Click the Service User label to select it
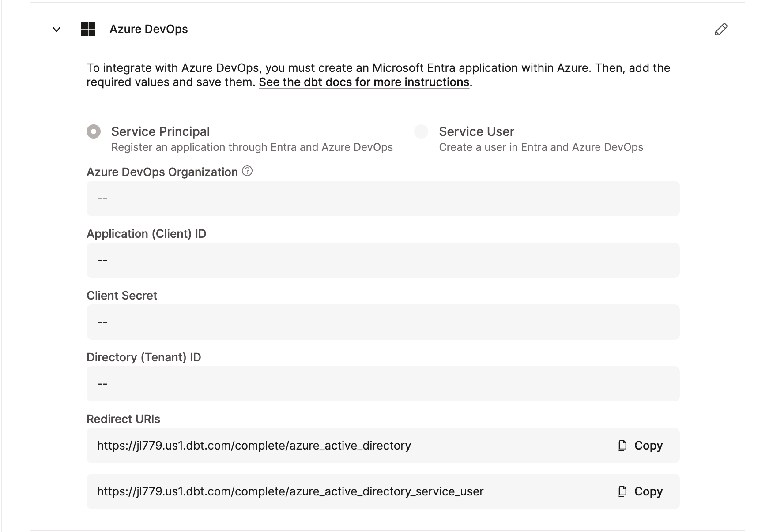This screenshot has height=532, width=769. (x=476, y=131)
